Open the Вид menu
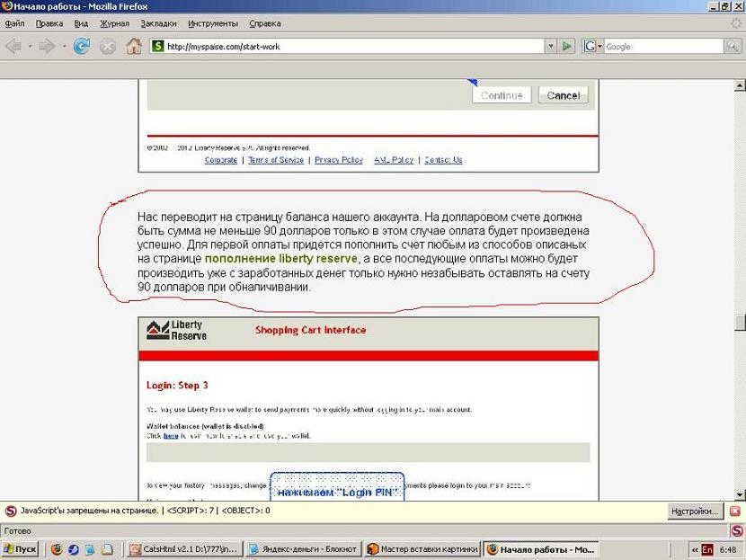The height and width of the screenshot is (560, 746). pos(81,23)
